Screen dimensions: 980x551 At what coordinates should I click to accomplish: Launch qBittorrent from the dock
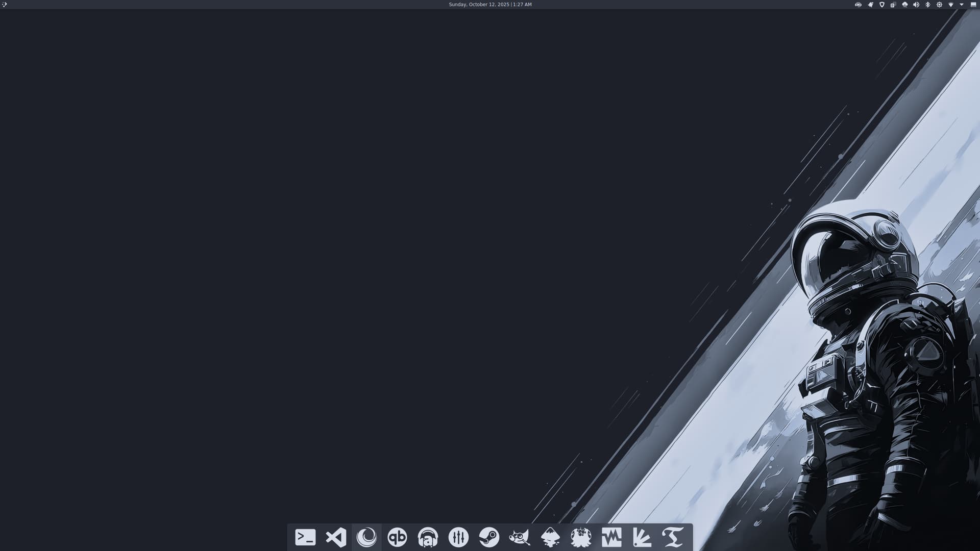coord(397,537)
